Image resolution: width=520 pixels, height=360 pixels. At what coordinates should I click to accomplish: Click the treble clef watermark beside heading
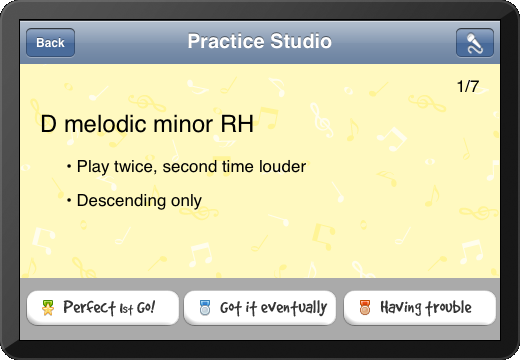(x=321, y=121)
